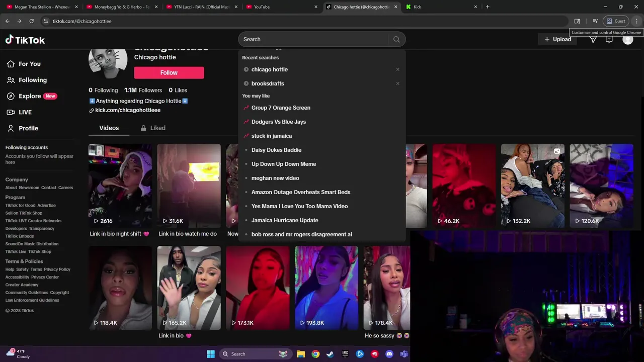Open the Explore page
This screenshot has height=362, width=644.
31,96
